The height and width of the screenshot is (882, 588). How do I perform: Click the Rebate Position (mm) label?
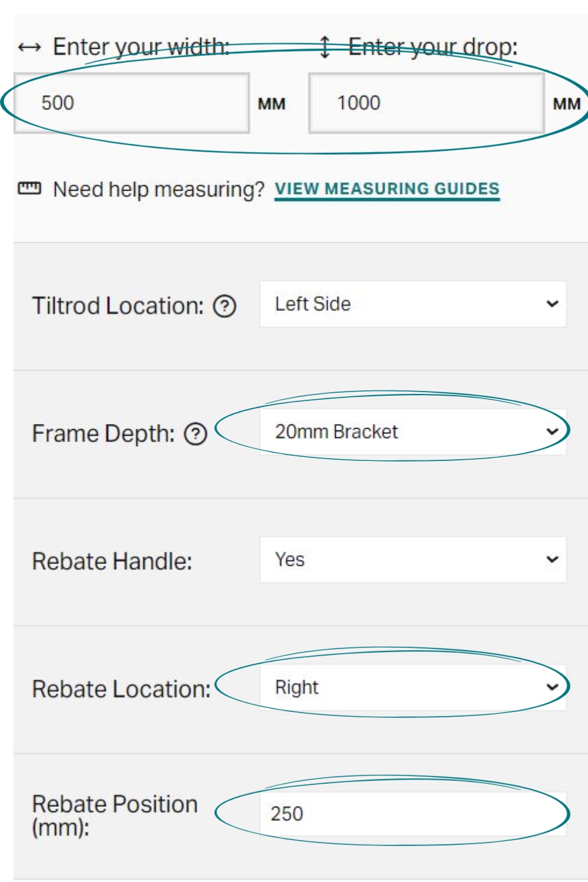pyautogui.click(x=115, y=816)
